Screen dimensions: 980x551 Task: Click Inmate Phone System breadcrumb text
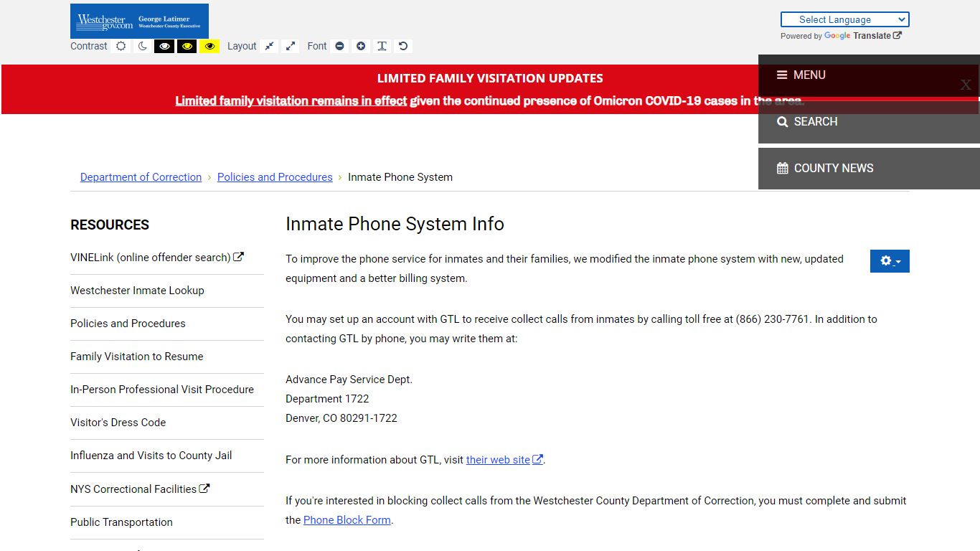(400, 177)
